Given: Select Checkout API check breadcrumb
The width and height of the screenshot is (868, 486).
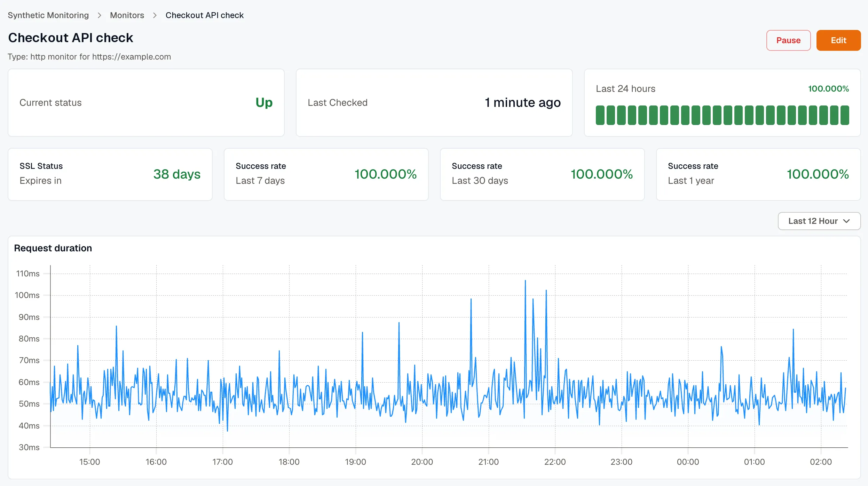Looking at the screenshot, I should coord(205,15).
